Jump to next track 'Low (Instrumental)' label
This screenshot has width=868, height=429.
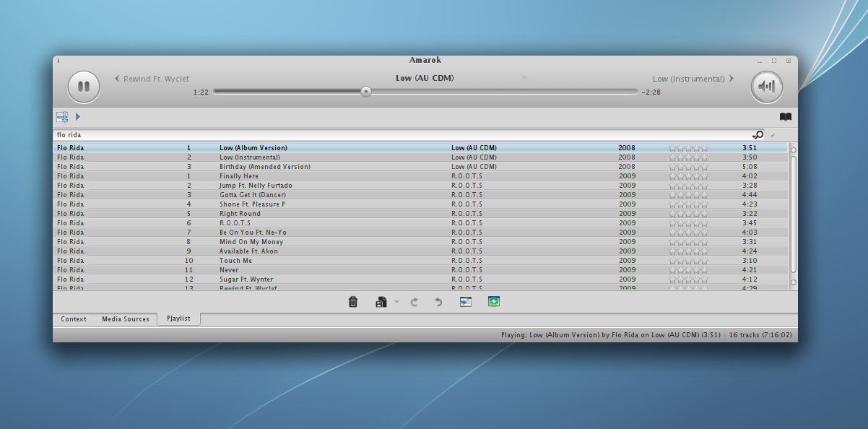(x=688, y=79)
